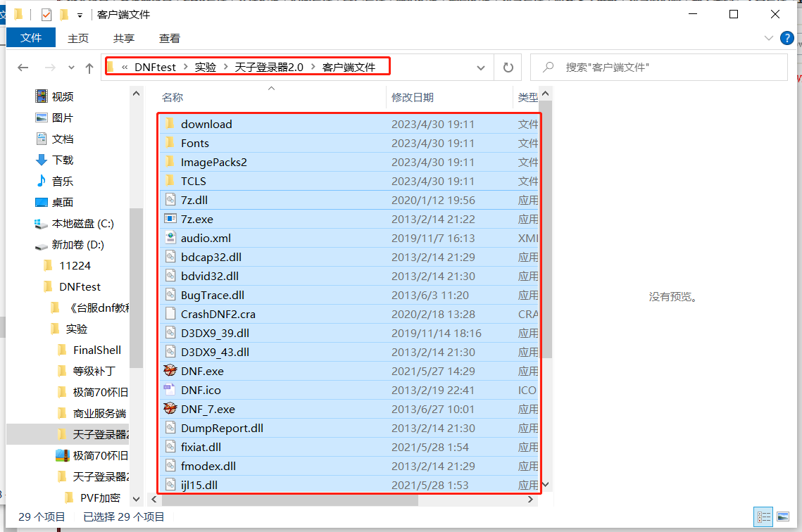Select the DNF.exe application icon
The width and height of the screenshot is (802, 532).
tap(170, 371)
